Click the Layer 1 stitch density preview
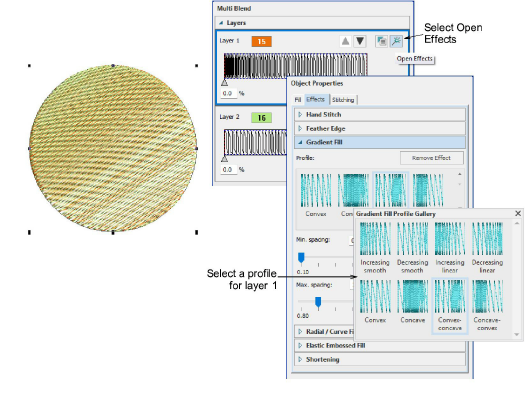The height and width of the screenshot is (394, 525). click(296, 66)
